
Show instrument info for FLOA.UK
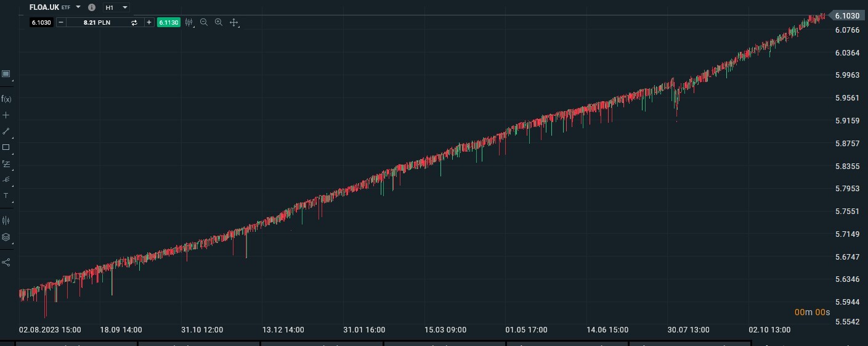pos(92,7)
